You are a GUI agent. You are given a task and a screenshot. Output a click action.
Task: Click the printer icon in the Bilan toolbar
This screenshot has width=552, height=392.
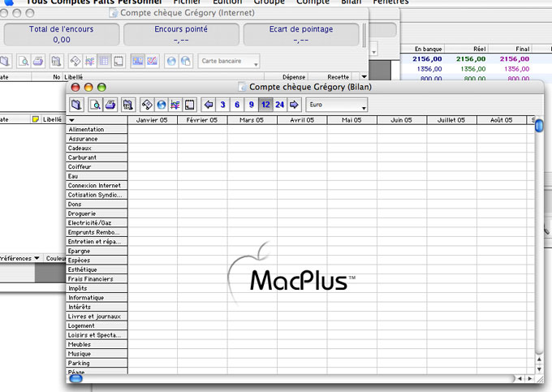click(110, 105)
